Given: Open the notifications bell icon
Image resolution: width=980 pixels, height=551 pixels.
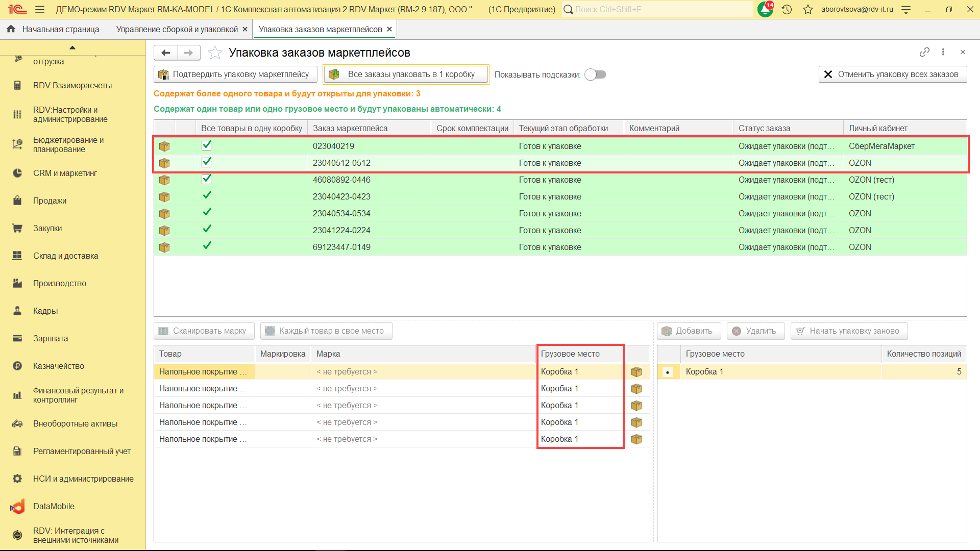Looking at the screenshot, I should pyautogui.click(x=765, y=9).
